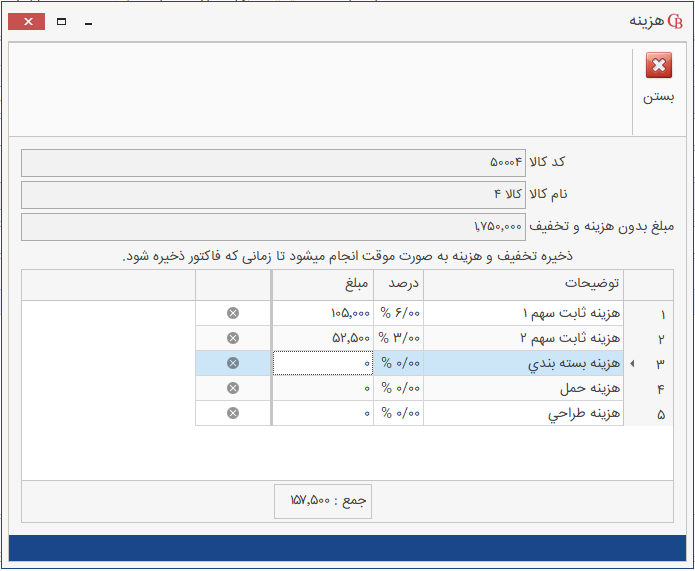Edit amount cell for هزینه بسته بندي
The image size is (695, 571).
[322, 364]
